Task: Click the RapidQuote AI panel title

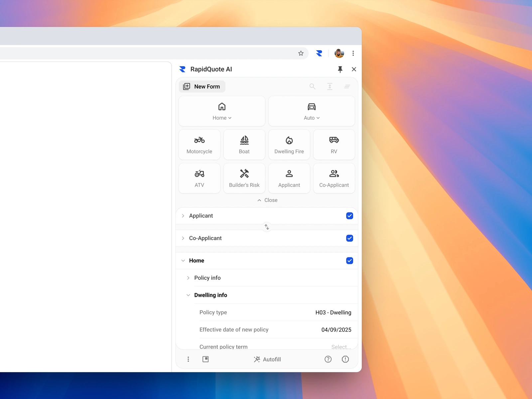Action: 211,69
